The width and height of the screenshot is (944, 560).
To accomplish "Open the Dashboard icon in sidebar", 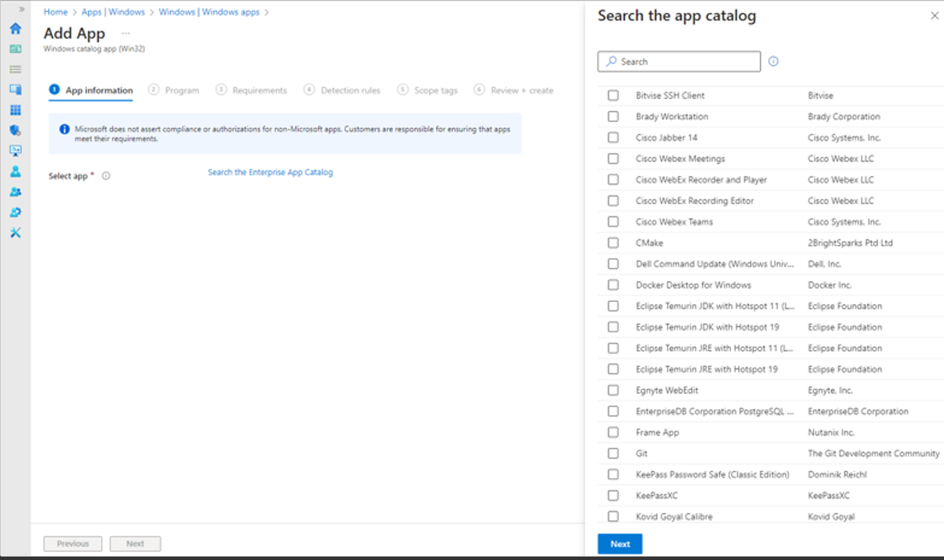I will (x=15, y=49).
